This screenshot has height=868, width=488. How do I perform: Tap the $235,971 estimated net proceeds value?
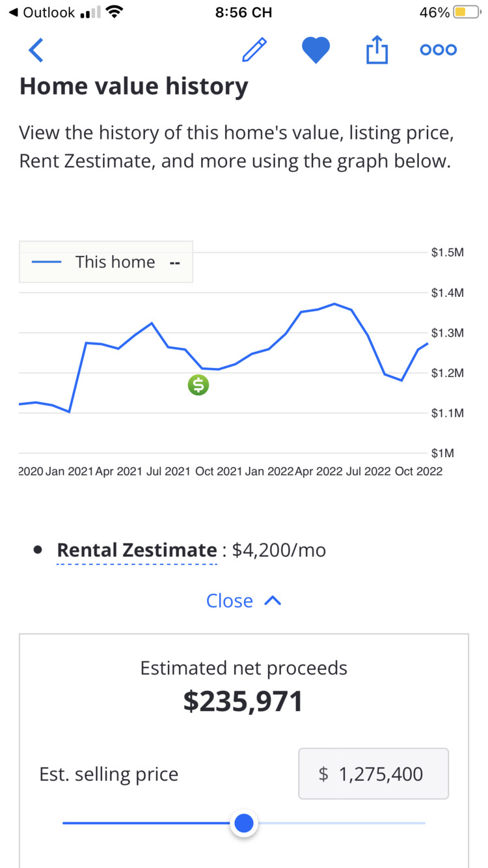pyautogui.click(x=243, y=701)
